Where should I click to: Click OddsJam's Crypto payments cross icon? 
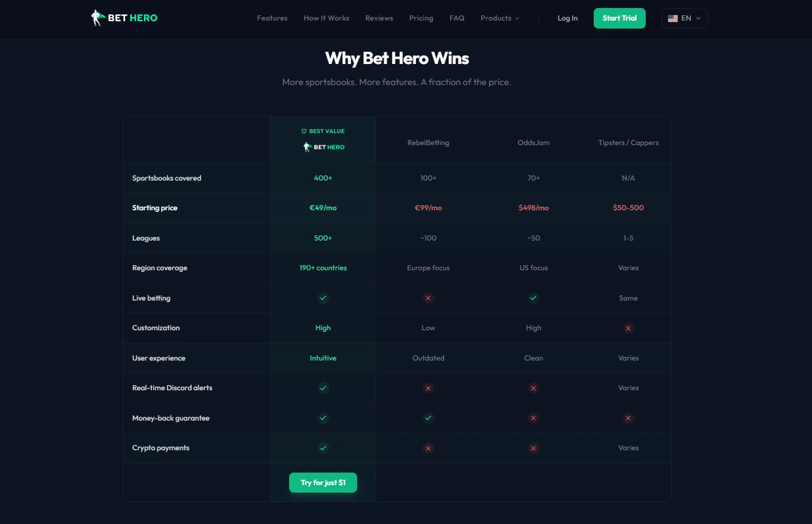coord(533,448)
